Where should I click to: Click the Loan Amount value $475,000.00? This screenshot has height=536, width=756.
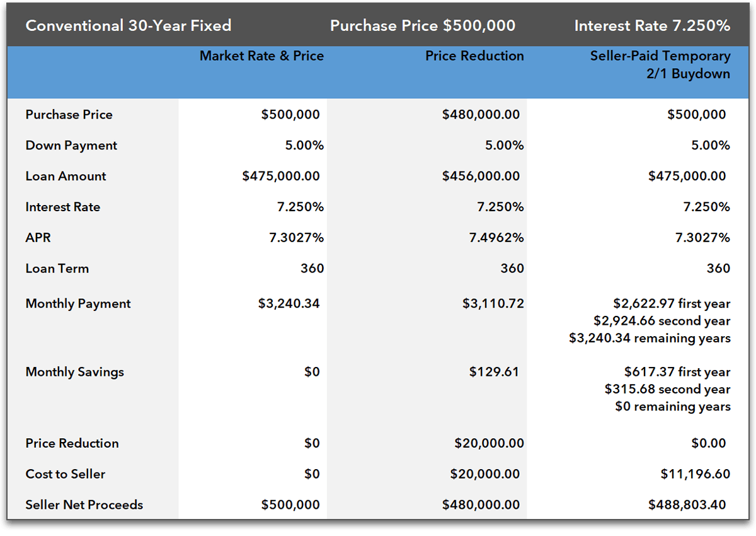click(x=281, y=177)
